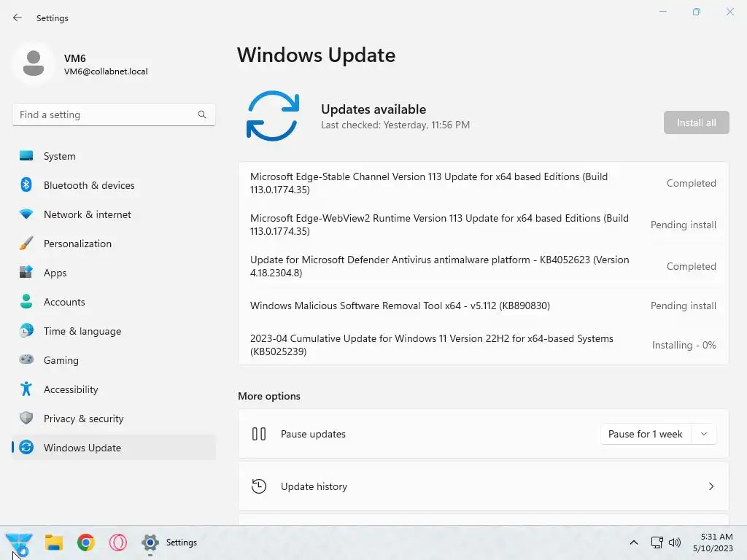Click the Update history clock icon
Screen dimensions: 747x560
(x=259, y=486)
